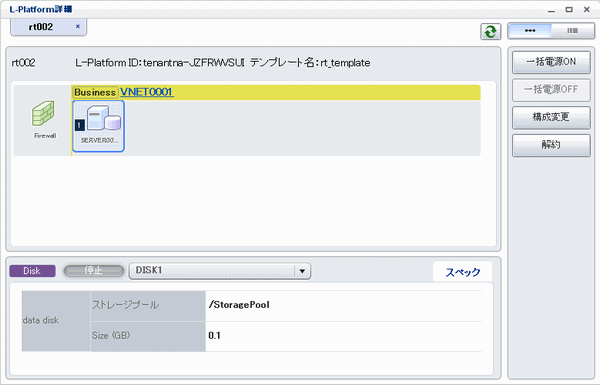
Task: Select the Firewall icon
Action: click(x=43, y=113)
